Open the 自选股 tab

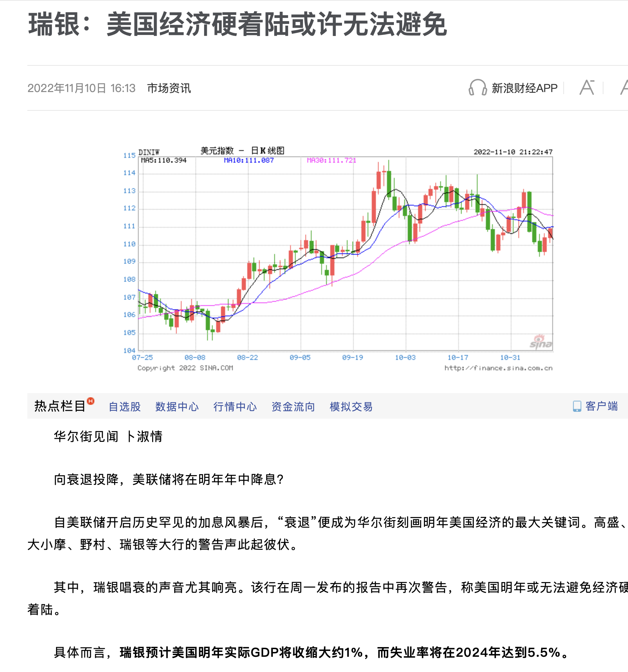coord(125,407)
